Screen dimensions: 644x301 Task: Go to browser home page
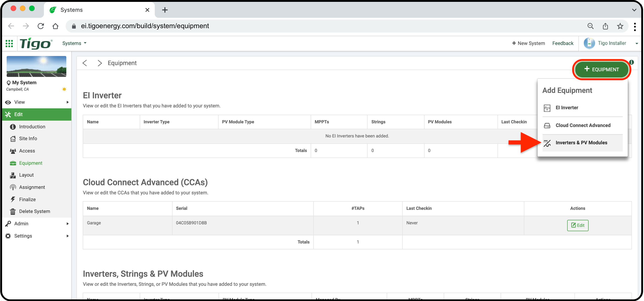tap(55, 26)
